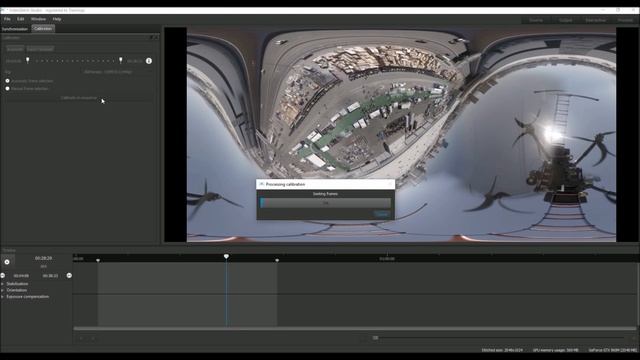Open the File menu
The image size is (640, 360).
point(7,19)
